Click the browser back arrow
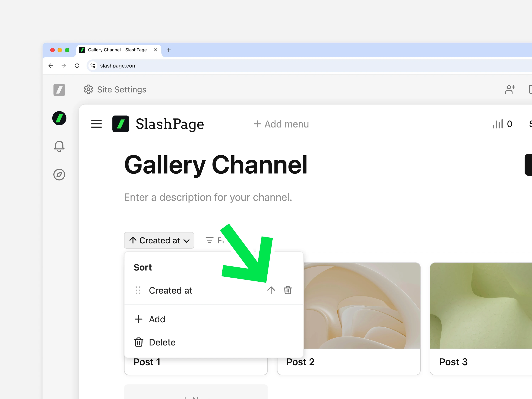 (51, 66)
